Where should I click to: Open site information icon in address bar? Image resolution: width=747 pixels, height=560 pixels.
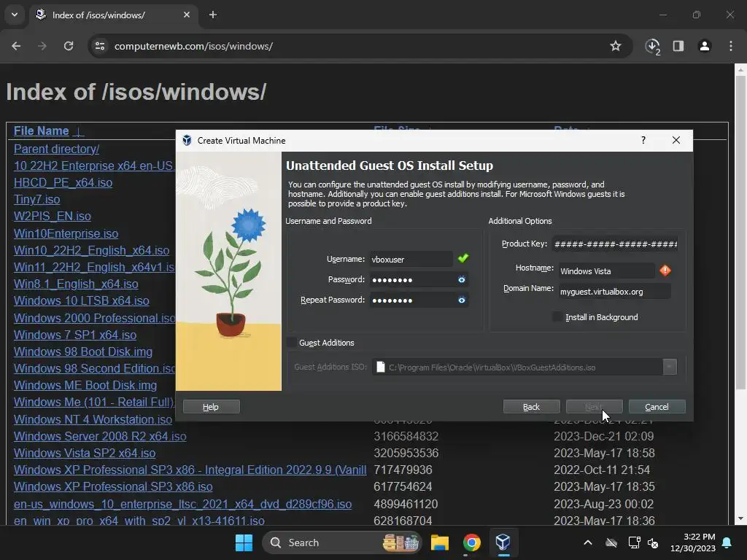pos(100,46)
